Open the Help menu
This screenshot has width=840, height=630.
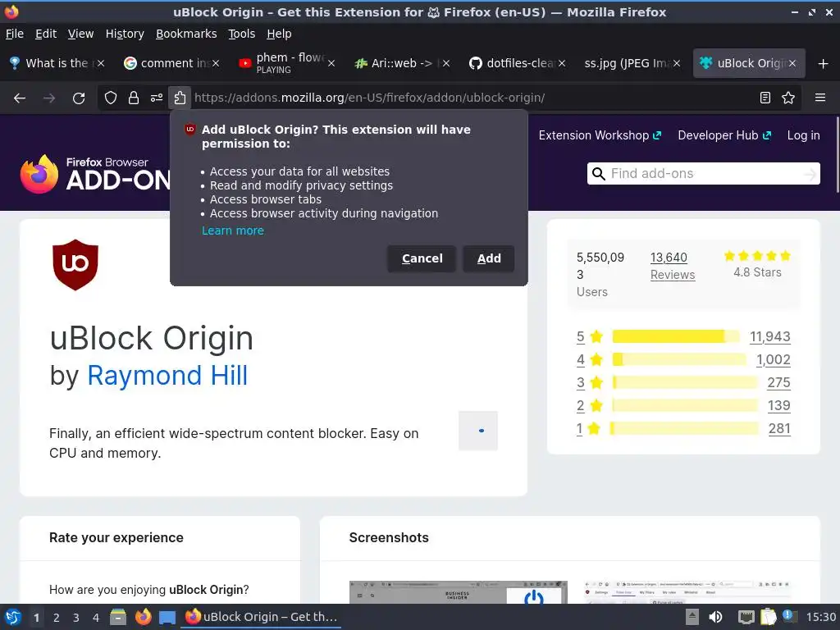279,34
